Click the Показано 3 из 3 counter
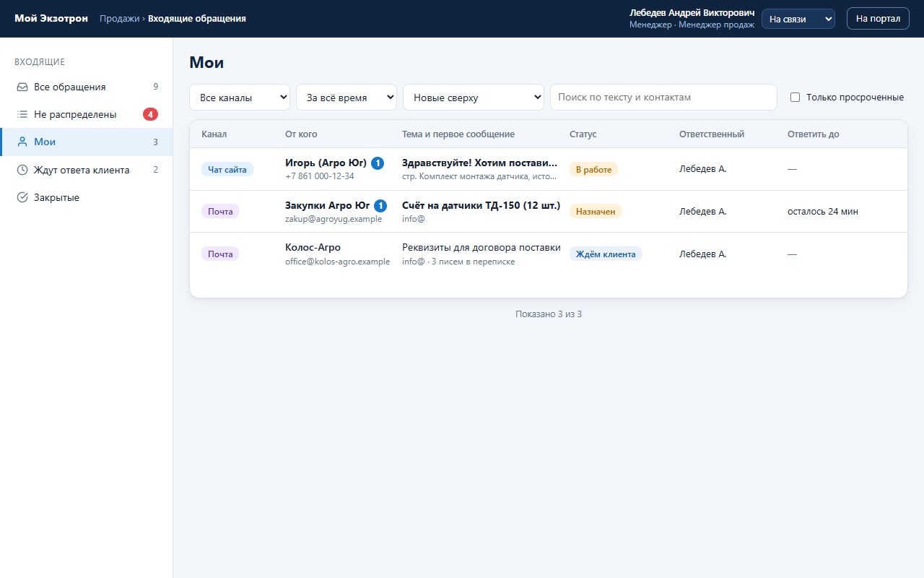The image size is (924, 578). click(549, 314)
